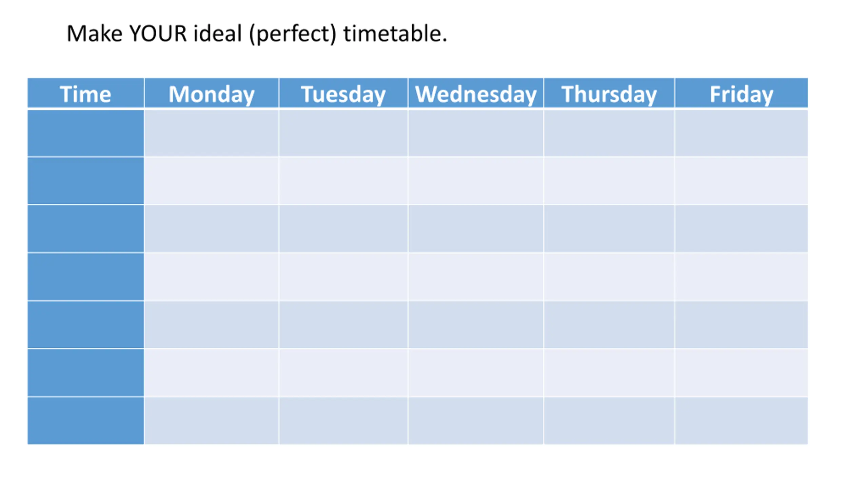Click the Thursday column header
The image size is (868, 488).
click(609, 93)
